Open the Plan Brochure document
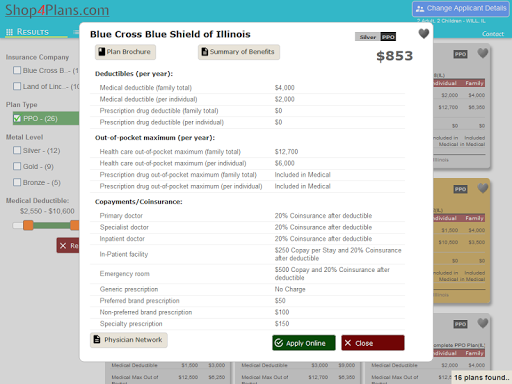The image size is (512, 384). (125, 52)
